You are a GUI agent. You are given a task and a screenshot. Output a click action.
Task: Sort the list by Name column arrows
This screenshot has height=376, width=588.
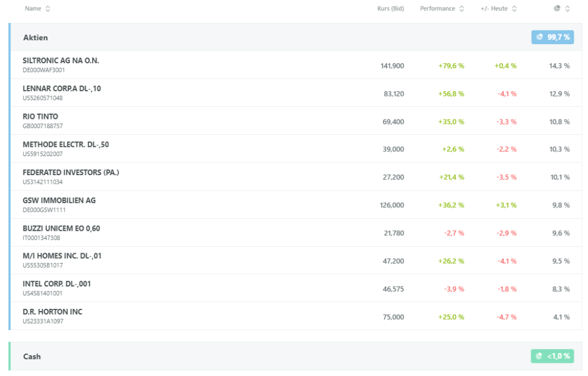[x=48, y=9]
